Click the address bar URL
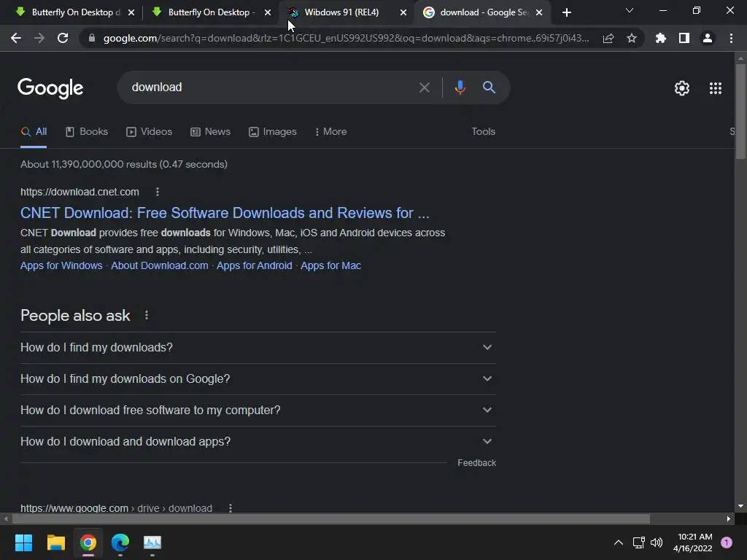This screenshot has width=747, height=560. point(347,38)
